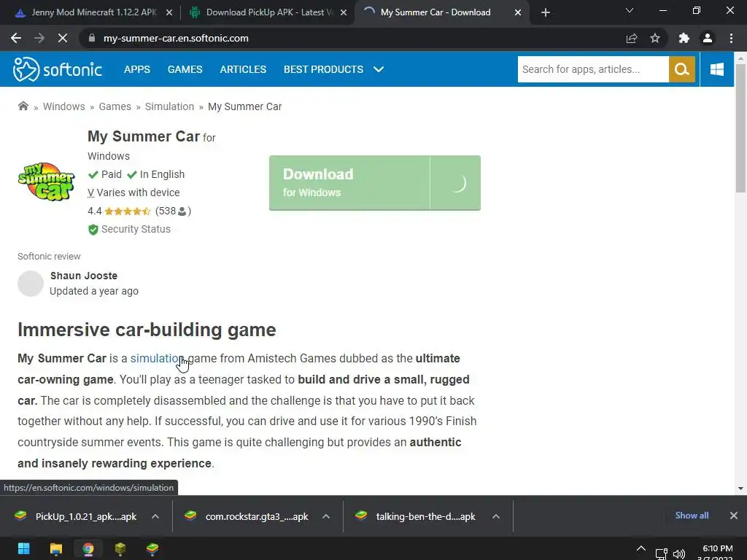Click the Windows platform icon in header
This screenshot has height=560, width=747.
pos(716,69)
